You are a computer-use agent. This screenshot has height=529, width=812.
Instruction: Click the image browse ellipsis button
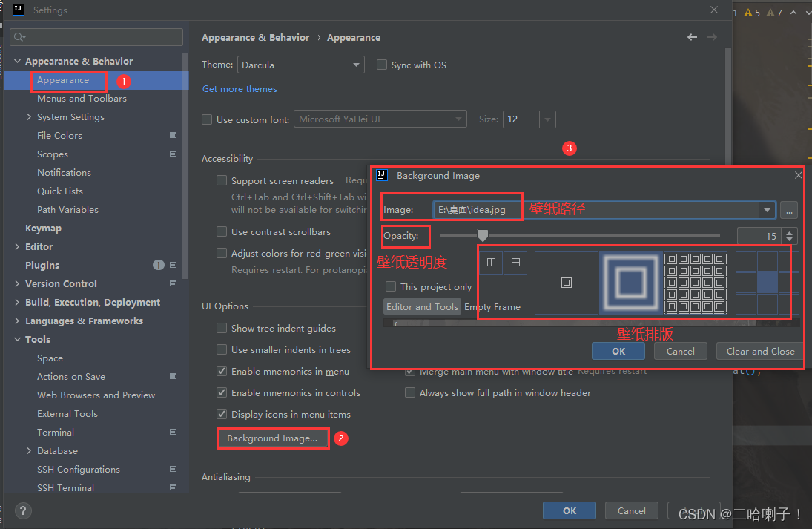[x=789, y=211]
